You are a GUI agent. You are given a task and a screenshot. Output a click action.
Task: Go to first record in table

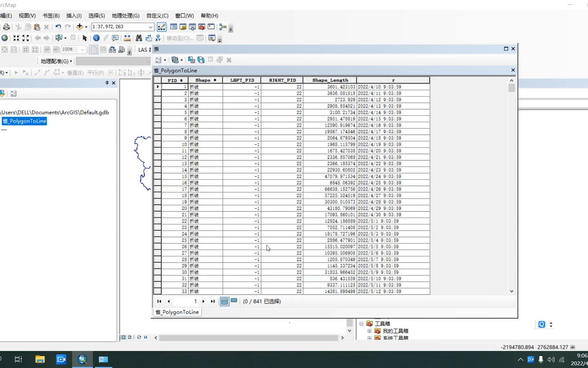point(159,301)
